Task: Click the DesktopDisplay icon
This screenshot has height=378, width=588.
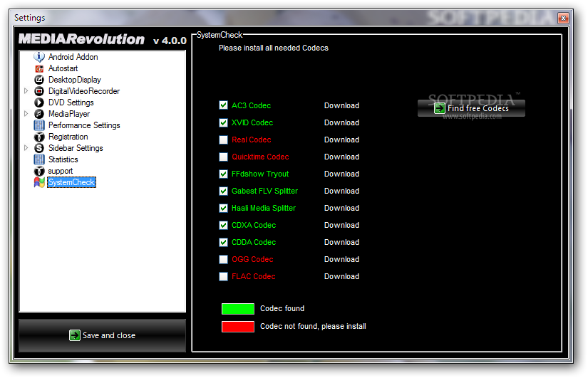Action: [39, 80]
